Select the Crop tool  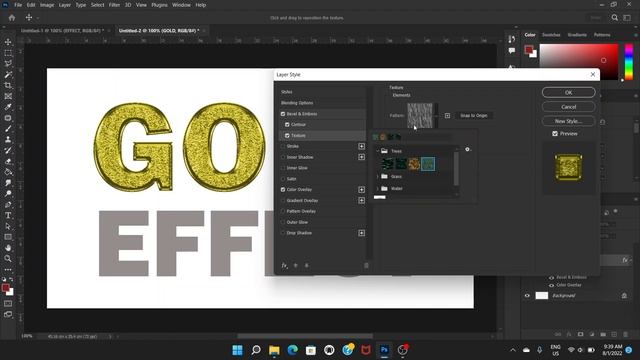click(8, 85)
